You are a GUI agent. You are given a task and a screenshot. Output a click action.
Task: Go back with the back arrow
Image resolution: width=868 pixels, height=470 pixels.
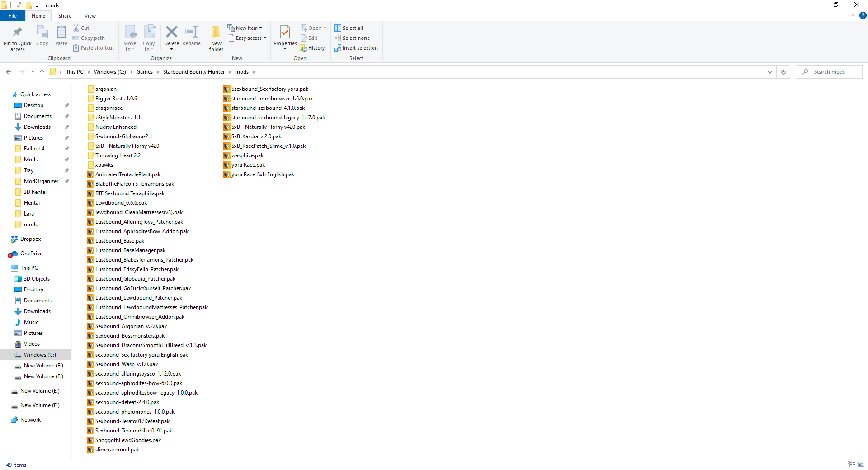click(9, 72)
